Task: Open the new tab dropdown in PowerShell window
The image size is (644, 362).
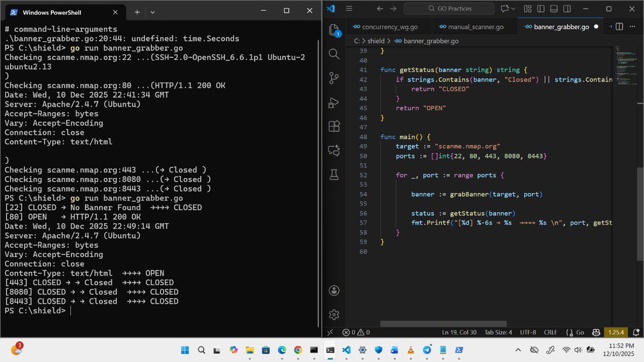Action: click(x=152, y=11)
